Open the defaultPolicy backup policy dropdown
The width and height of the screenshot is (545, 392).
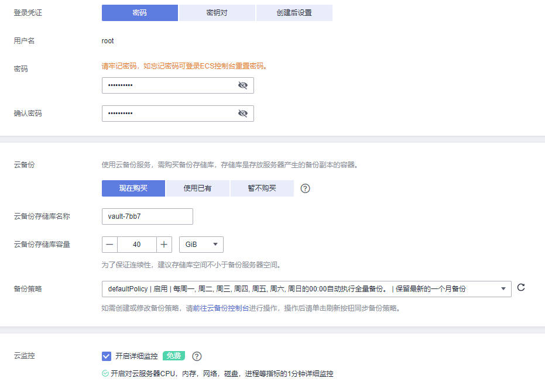click(304, 288)
